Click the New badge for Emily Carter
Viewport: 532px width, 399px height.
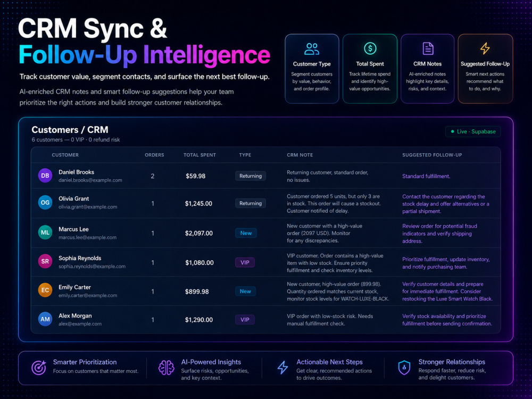point(245,292)
